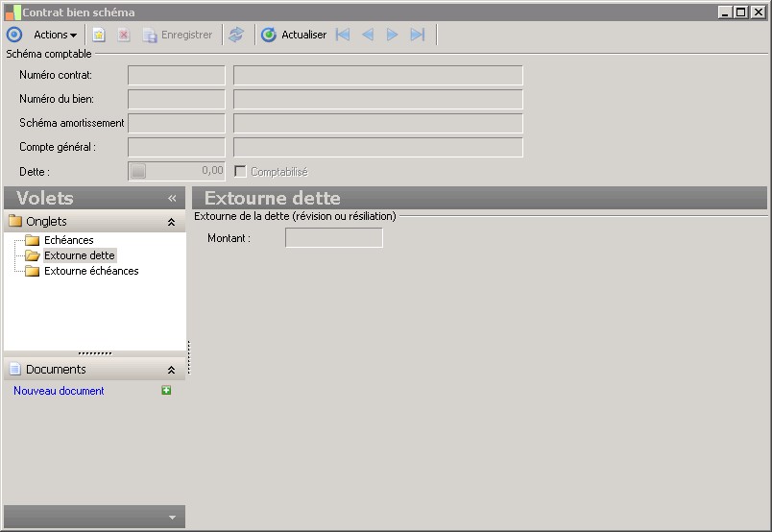Click the Montant input field
This screenshot has height=532, width=772.
(x=334, y=238)
